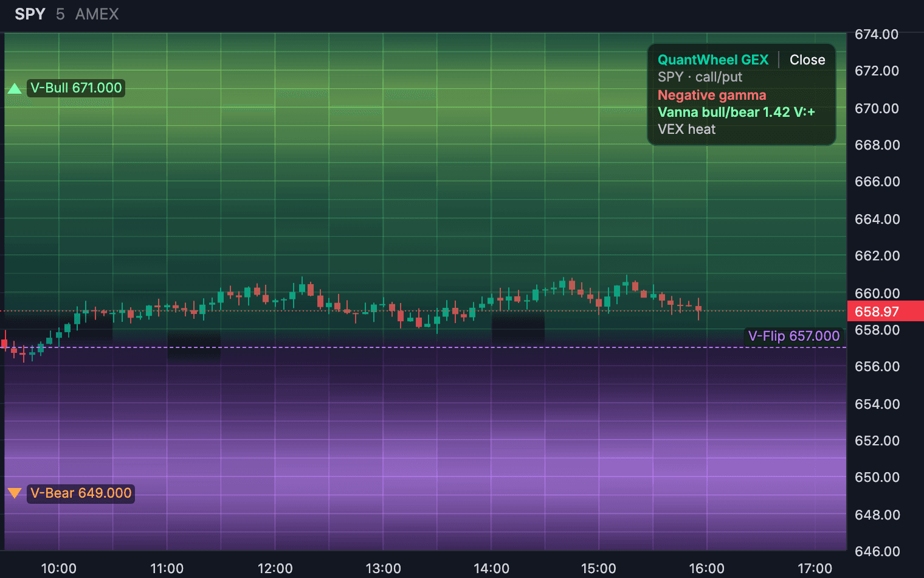This screenshot has height=578, width=924.
Task: Click the 664.00 price axis label
Action: point(877,219)
